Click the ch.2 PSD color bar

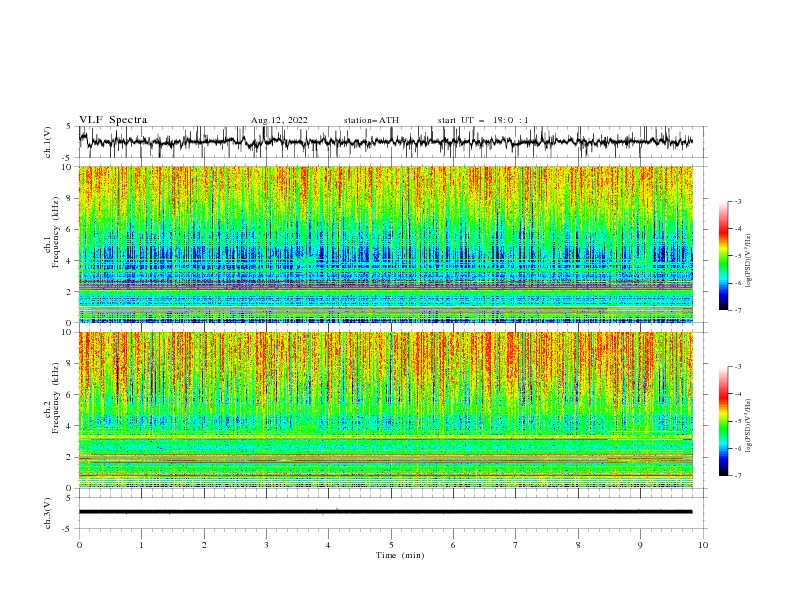coord(724,421)
